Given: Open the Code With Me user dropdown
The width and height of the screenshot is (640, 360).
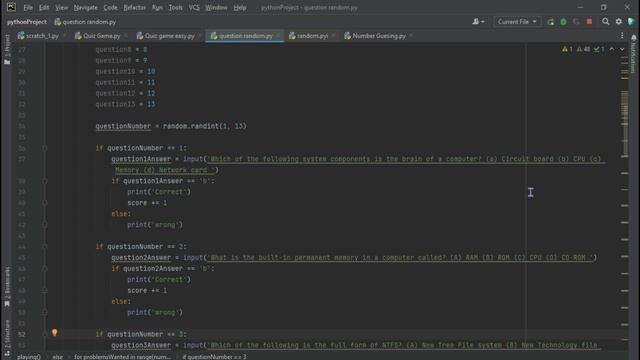Looking at the screenshot, I should [x=478, y=22].
